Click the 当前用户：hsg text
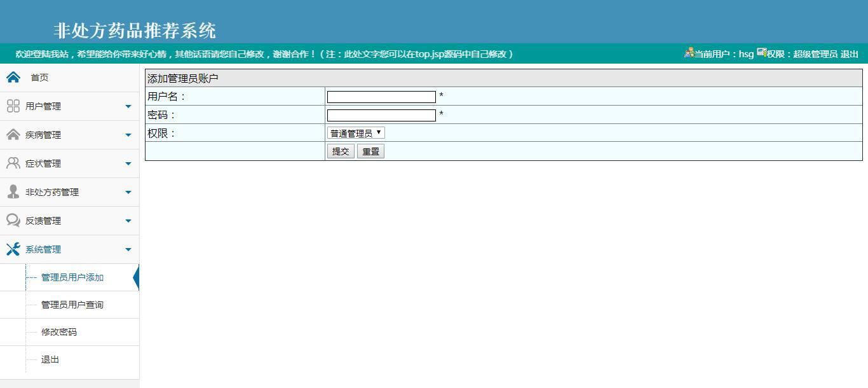This screenshot has width=868, height=388. pos(724,54)
